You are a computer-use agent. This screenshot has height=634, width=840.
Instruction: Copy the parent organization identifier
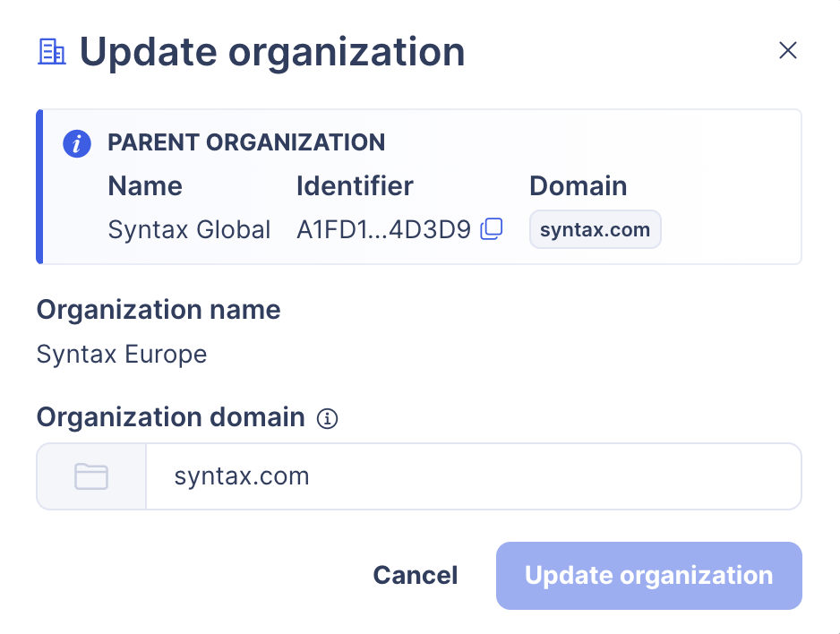pos(492,229)
